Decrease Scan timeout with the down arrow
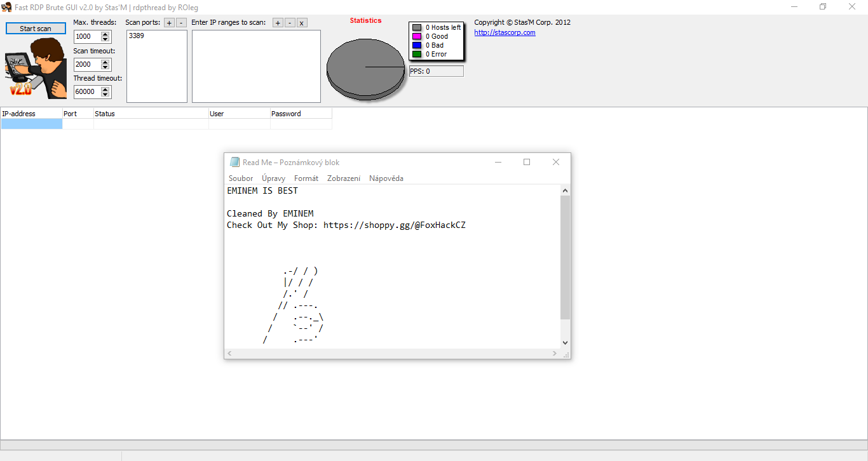 (x=105, y=67)
